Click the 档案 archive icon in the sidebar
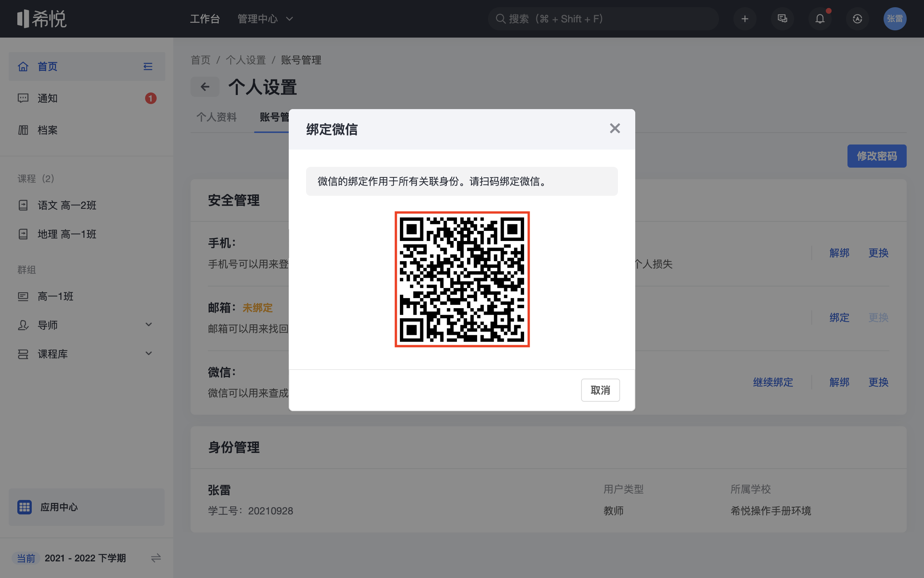This screenshot has height=578, width=924. point(23,130)
